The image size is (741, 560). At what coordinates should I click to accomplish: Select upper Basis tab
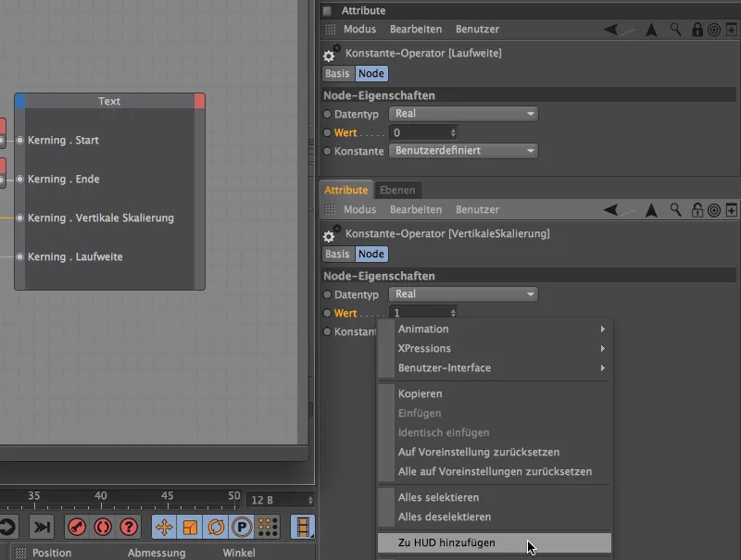point(337,74)
